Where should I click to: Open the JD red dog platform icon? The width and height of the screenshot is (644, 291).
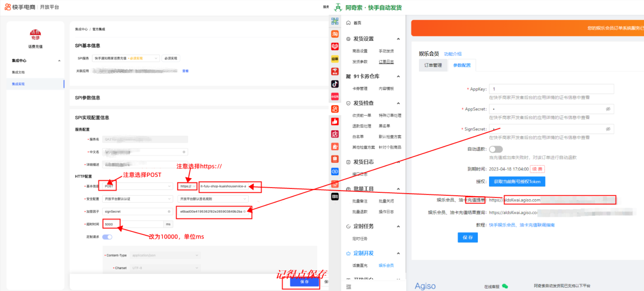point(335,71)
